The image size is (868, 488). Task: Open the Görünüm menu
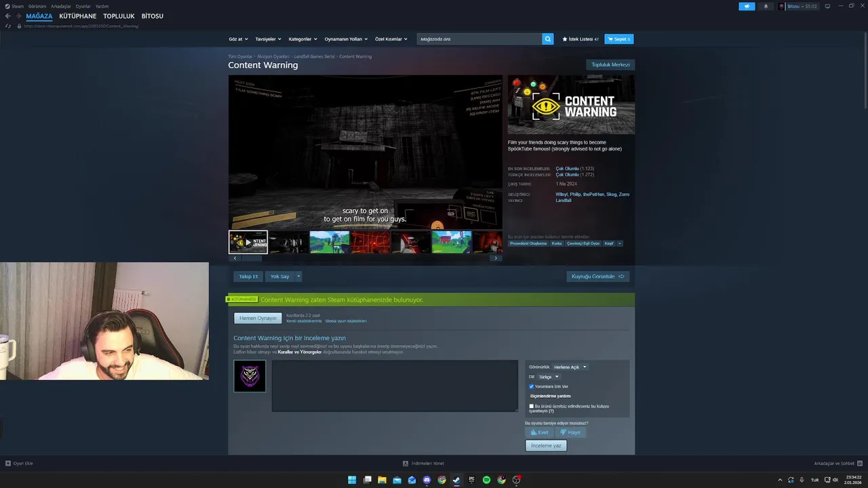(x=37, y=6)
